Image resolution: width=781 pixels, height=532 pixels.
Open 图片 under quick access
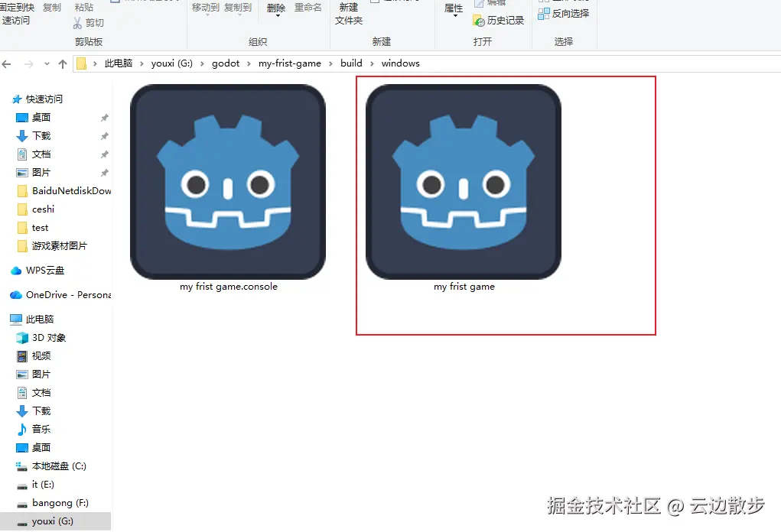[41, 173]
